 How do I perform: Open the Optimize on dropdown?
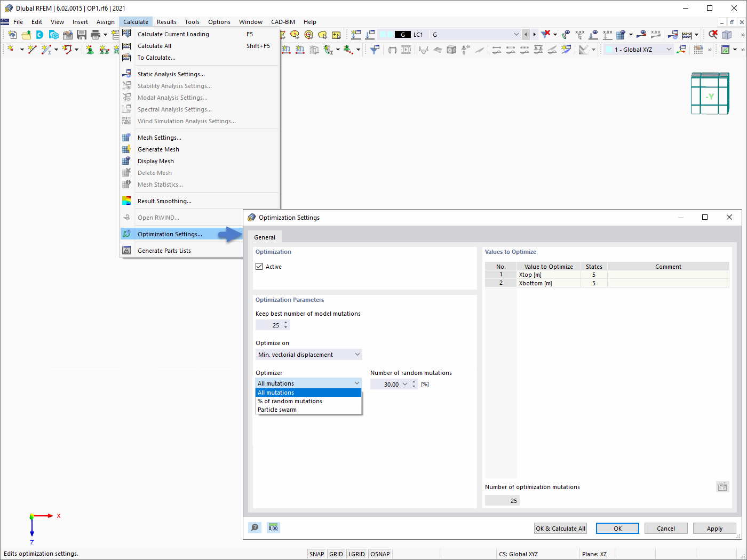(309, 355)
